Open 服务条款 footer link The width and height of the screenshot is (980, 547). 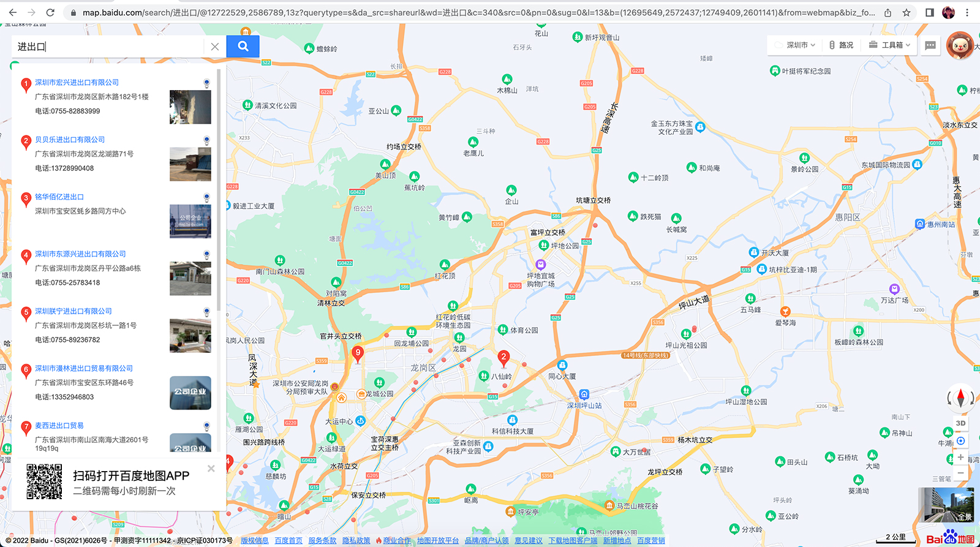(x=322, y=540)
